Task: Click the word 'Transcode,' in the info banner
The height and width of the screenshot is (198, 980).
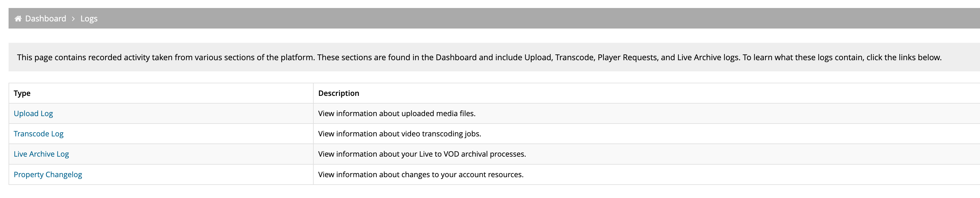Action: (x=575, y=57)
